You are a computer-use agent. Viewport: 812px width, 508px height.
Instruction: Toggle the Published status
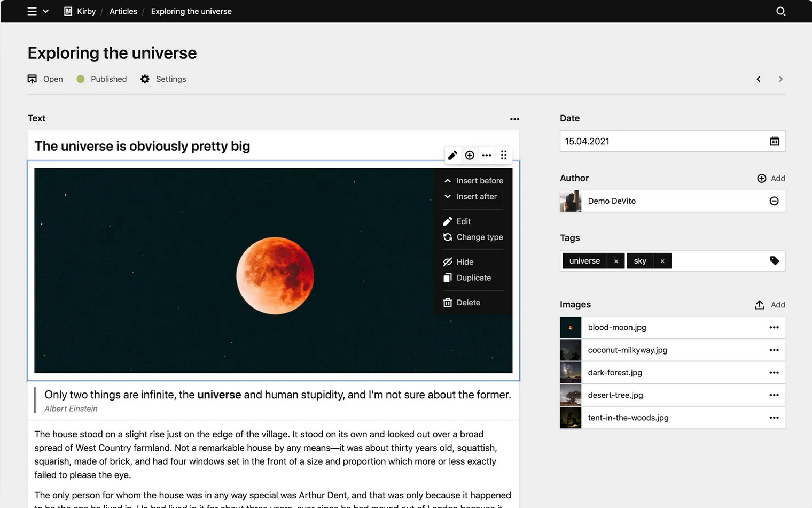(101, 79)
